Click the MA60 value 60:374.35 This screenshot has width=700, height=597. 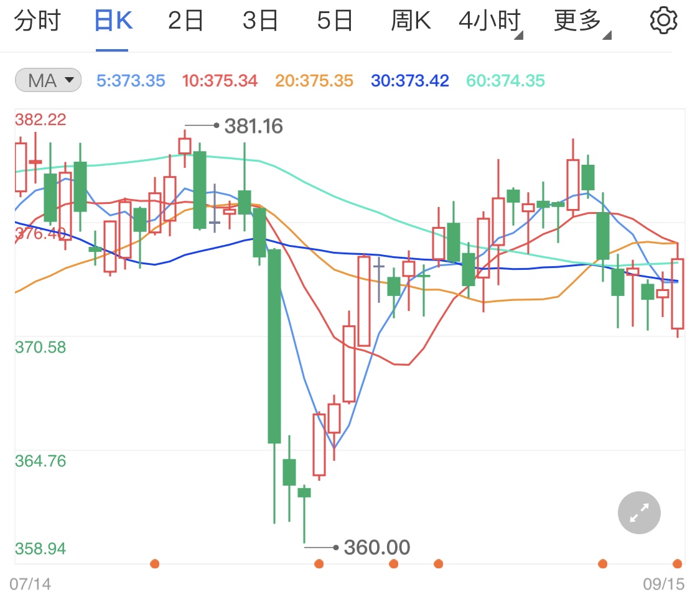click(x=505, y=81)
